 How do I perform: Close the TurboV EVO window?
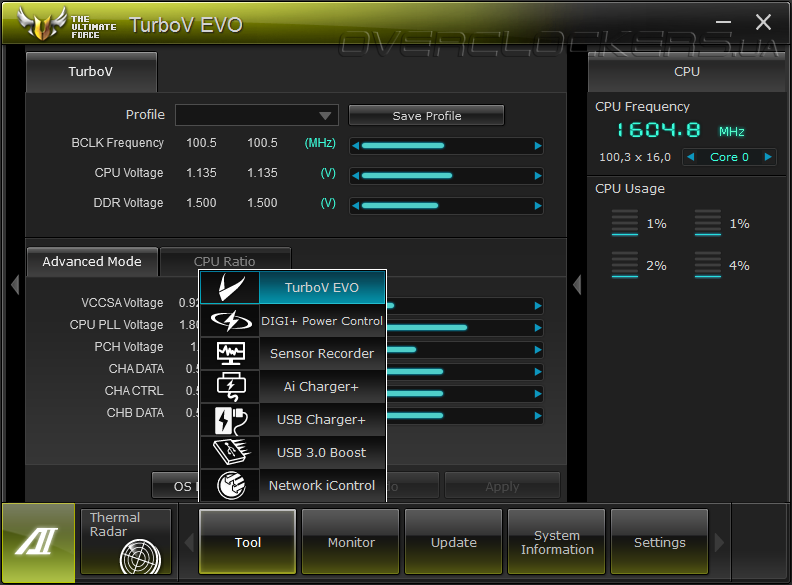[x=763, y=22]
